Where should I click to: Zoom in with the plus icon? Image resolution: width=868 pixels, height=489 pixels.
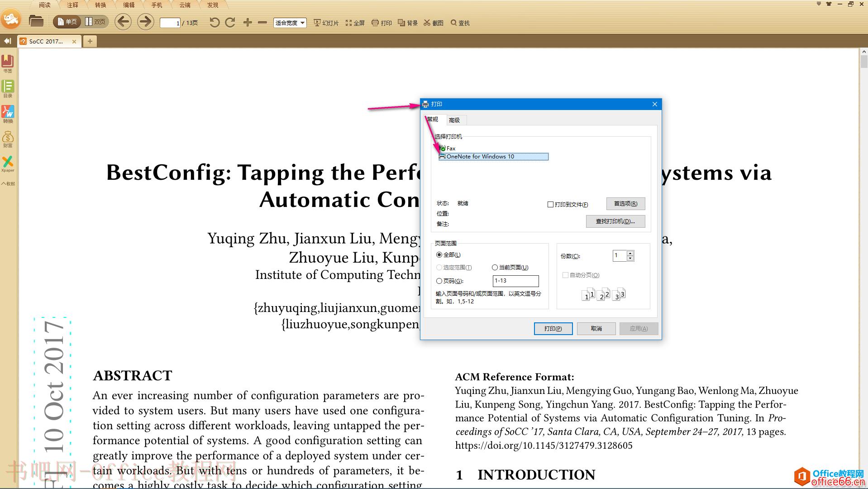pos(248,22)
